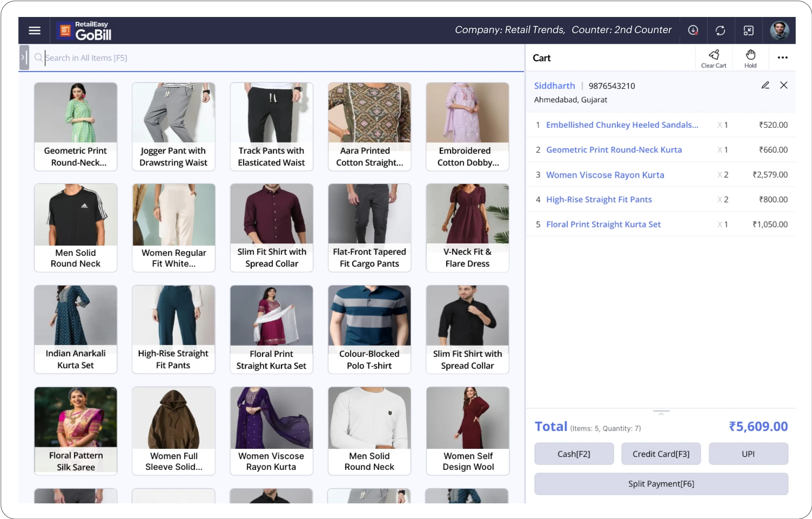Edit customer Siddharth using the pencil icon
Image resolution: width=812 pixels, height=519 pixels.
(x=765, y=85)
